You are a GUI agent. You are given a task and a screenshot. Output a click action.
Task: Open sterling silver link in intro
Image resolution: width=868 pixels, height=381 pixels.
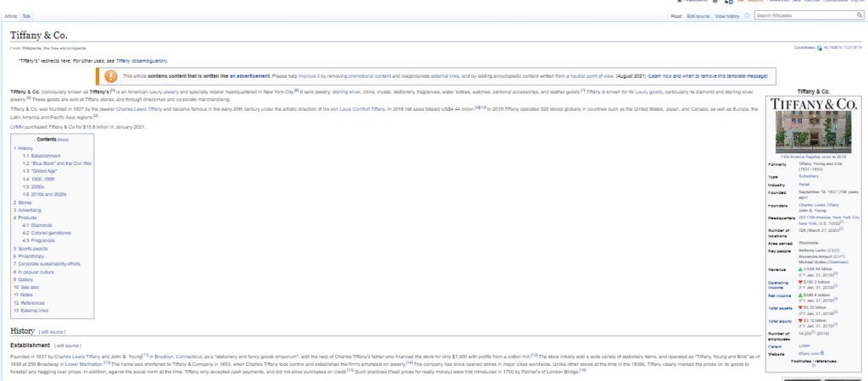pyautogui.click(x=346, y=91)
